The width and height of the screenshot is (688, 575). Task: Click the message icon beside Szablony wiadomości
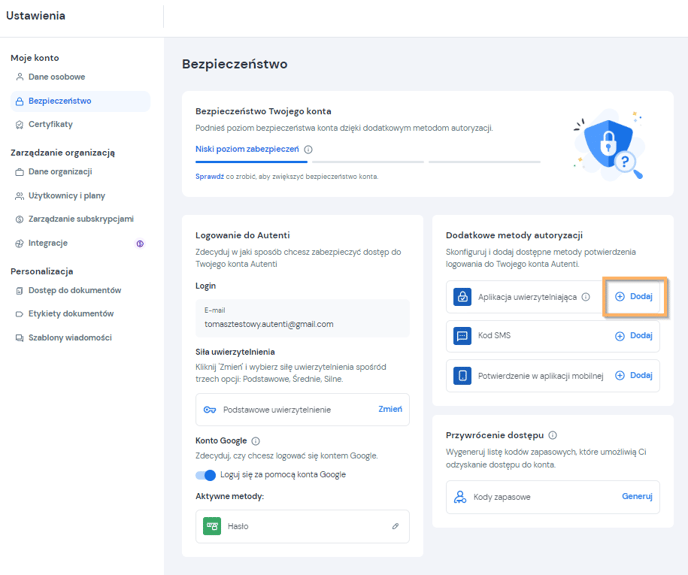tap(19, 338)
